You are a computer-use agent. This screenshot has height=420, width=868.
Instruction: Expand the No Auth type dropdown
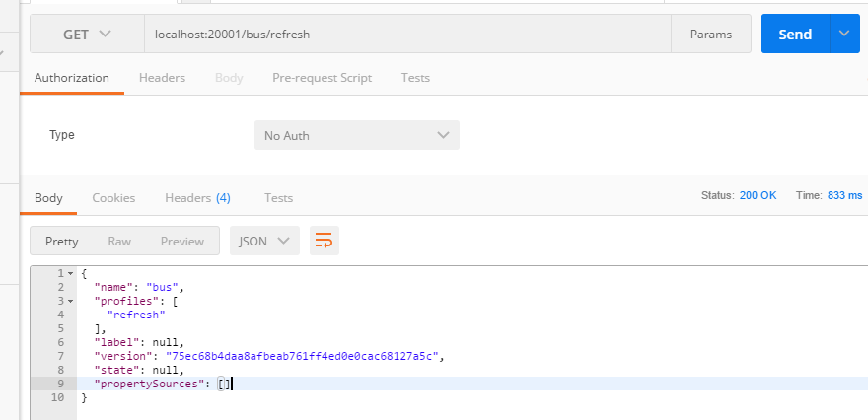tap(357, 135)
